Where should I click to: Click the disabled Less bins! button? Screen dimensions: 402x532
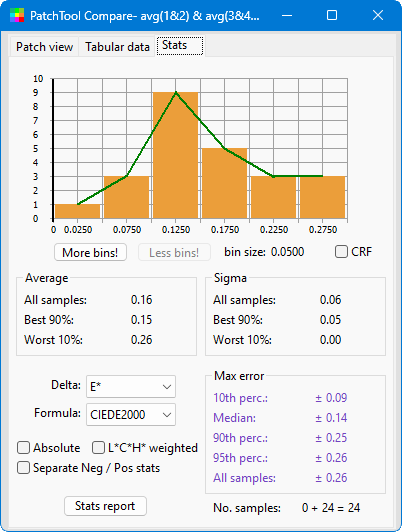[x=174, y=252]
